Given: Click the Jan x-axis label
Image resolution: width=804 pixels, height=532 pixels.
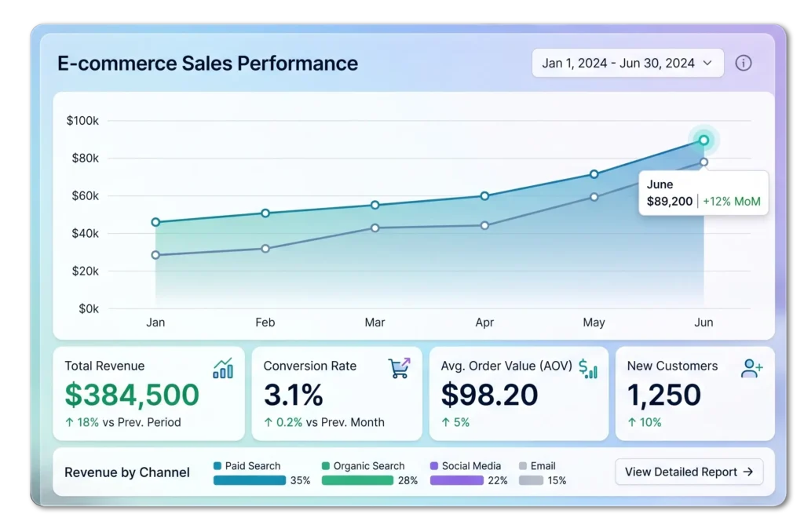Looking at the screenshot, I should pos(156,322).
